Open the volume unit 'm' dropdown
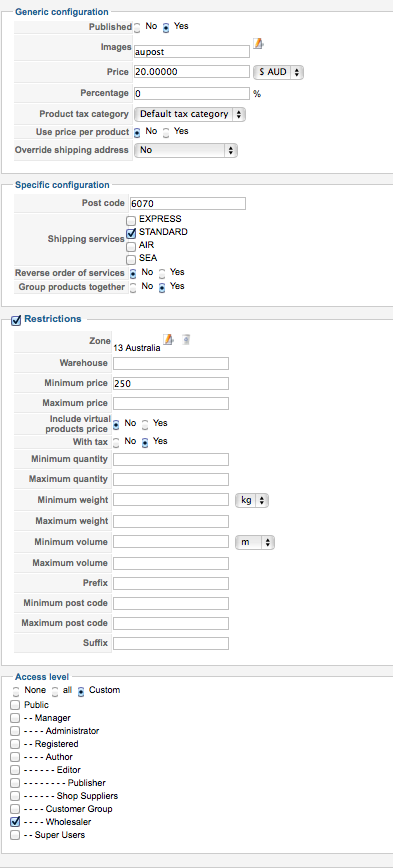The width and height of the screenshot is (393, 868). tap(255, 542)
